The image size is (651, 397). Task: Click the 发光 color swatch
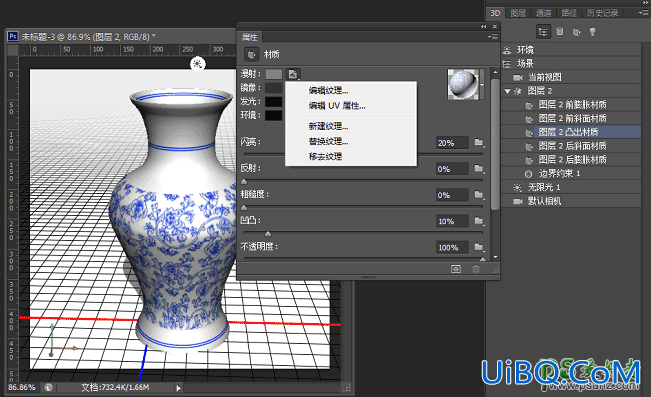[274, 102]
